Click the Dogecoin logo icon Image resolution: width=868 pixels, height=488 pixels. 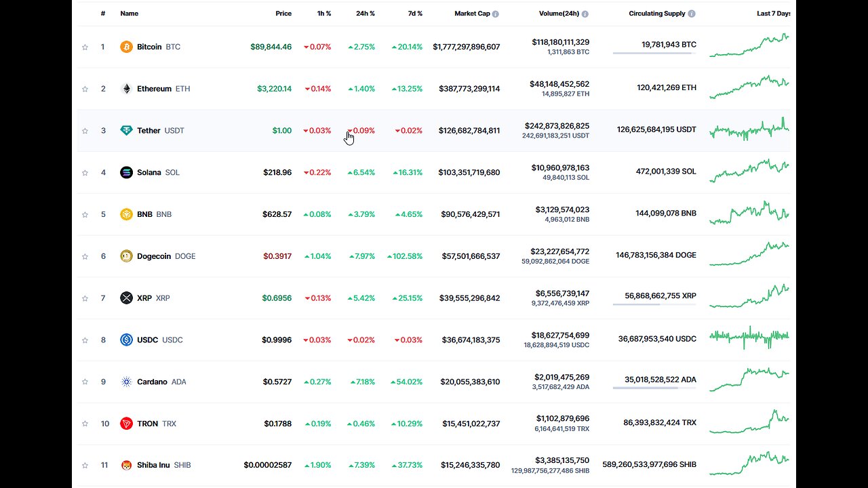tap(126, 256)
